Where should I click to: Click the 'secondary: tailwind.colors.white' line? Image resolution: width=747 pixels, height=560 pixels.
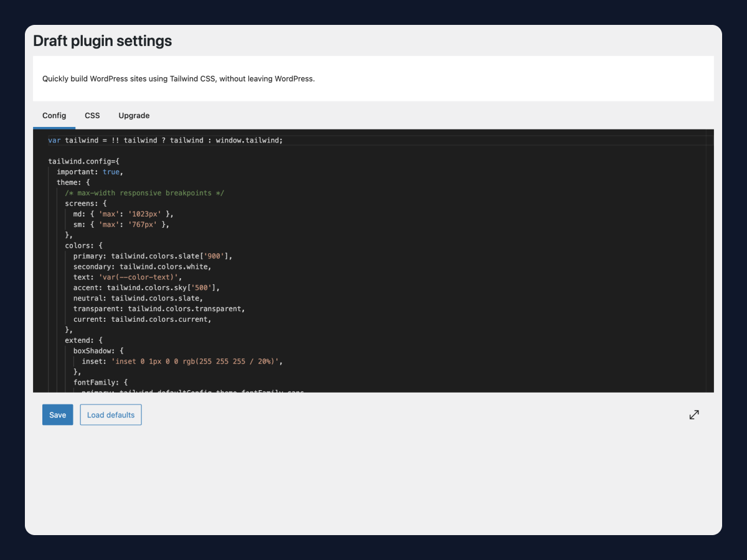(143, 267)
